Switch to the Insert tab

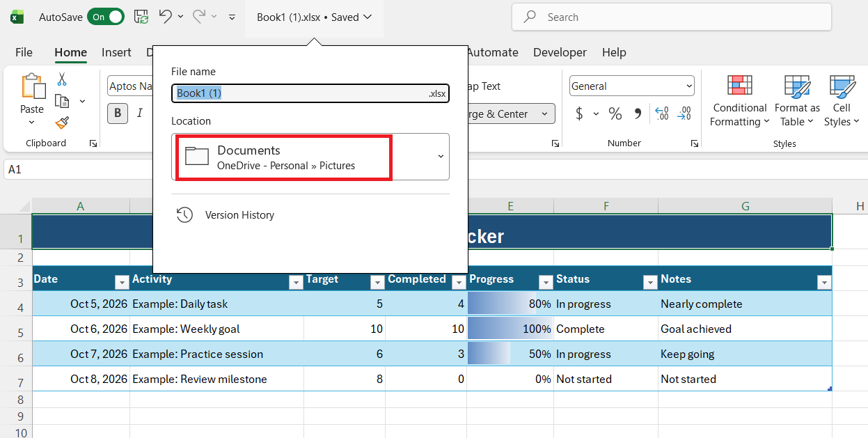coord(116,52)
